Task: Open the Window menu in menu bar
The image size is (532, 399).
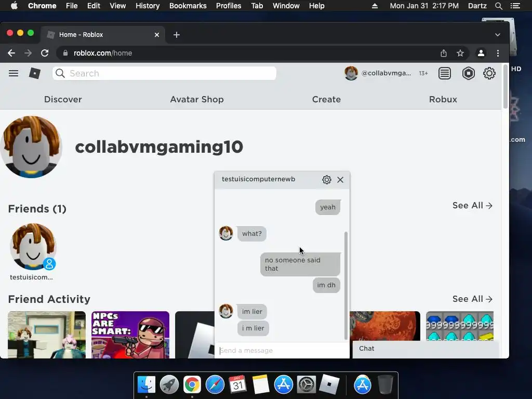Action: click(286, 6)
